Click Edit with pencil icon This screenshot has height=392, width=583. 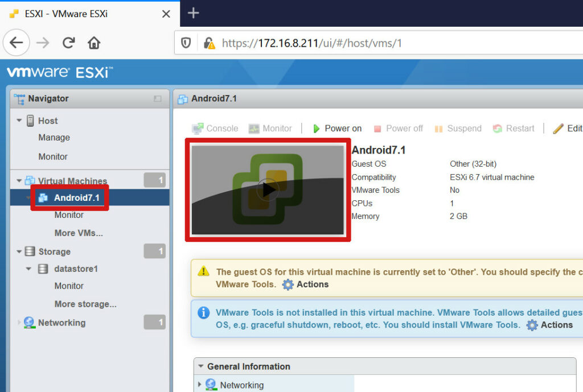(568, 129)
